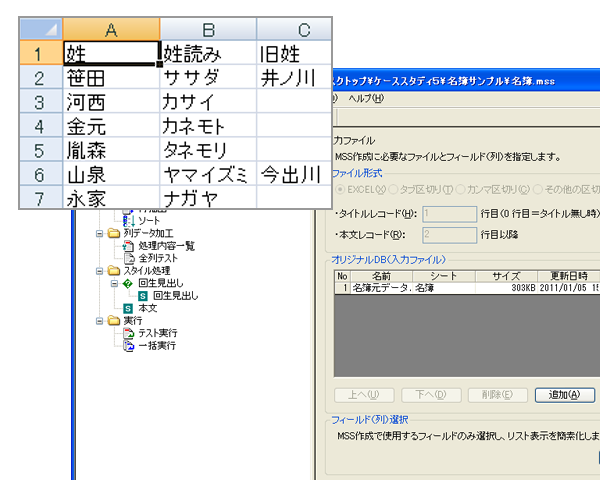Click cell containing ヤマイズミ

(x=208, y=173)
